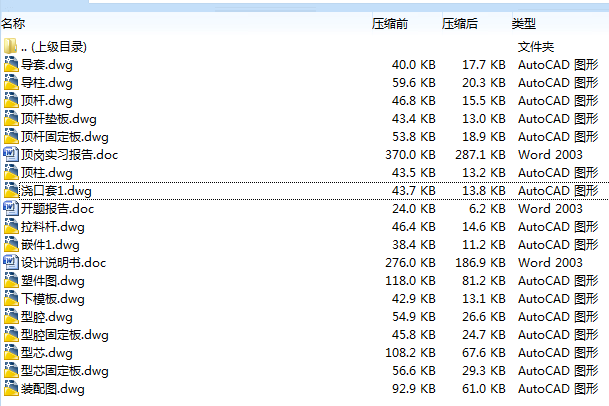
Task: Select the file named 型腔.dwg
Action: 47,317
